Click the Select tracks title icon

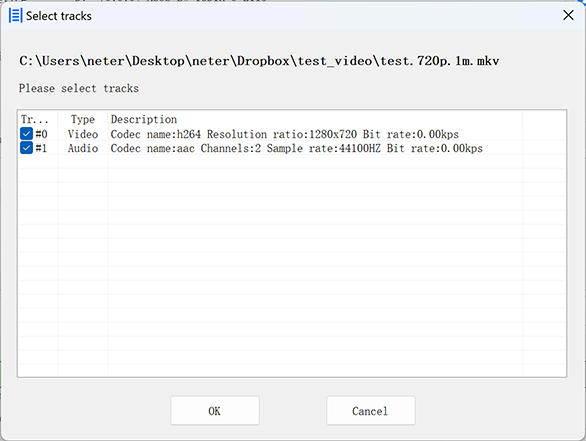click(15, 16)
